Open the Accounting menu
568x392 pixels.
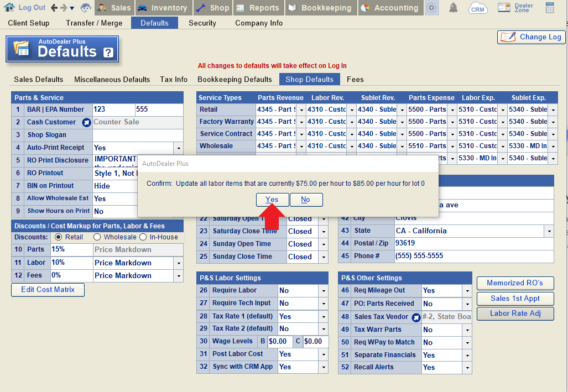(390, 8)
